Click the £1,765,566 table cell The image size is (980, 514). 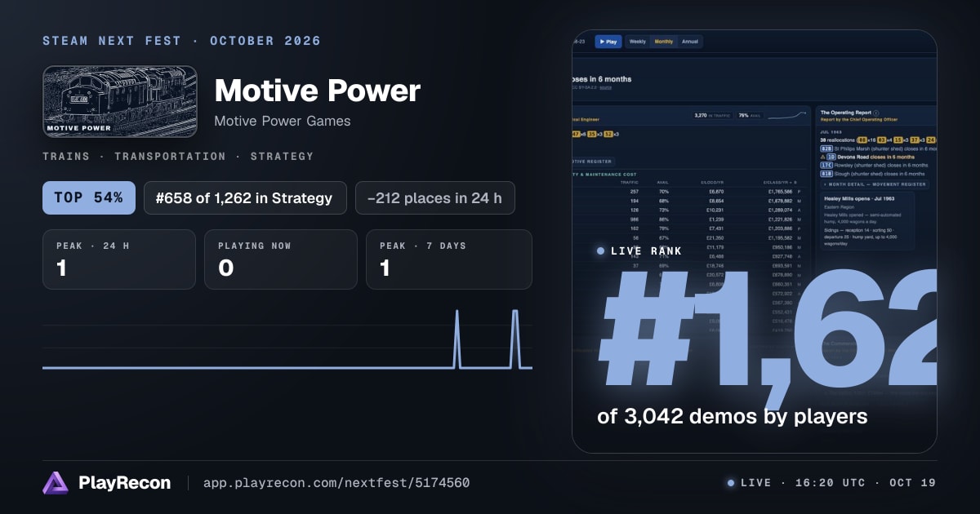pos(780,191)
